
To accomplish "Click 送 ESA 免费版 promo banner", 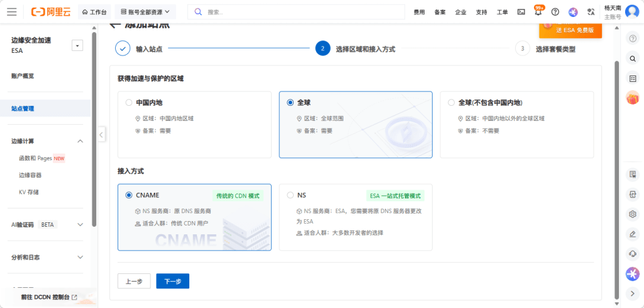I will pos(570,30).
